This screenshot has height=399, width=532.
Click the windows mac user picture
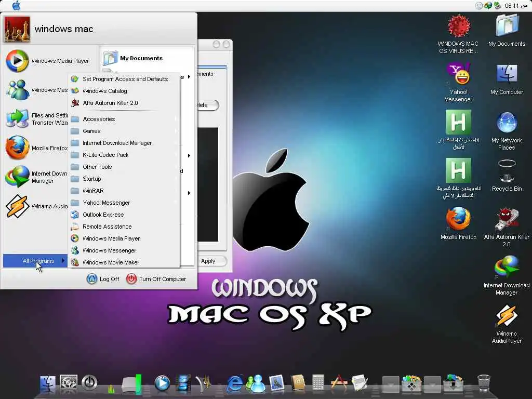tap(17, 29)
